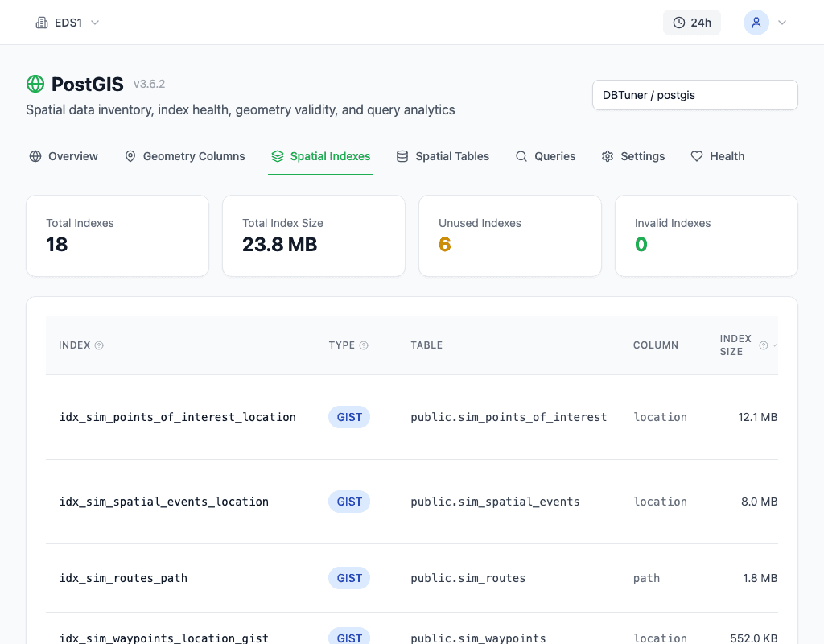Click the idx_sim_points_of_interest_location index row
Image resolution: width=824 pixels, height=644 pixels.
[x=178, y=417]
